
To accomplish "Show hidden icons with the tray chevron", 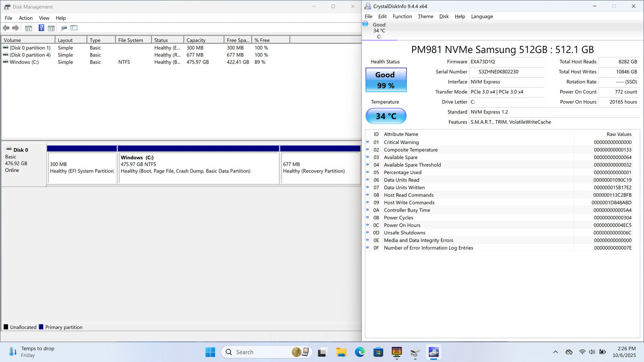I will point(555,352).
